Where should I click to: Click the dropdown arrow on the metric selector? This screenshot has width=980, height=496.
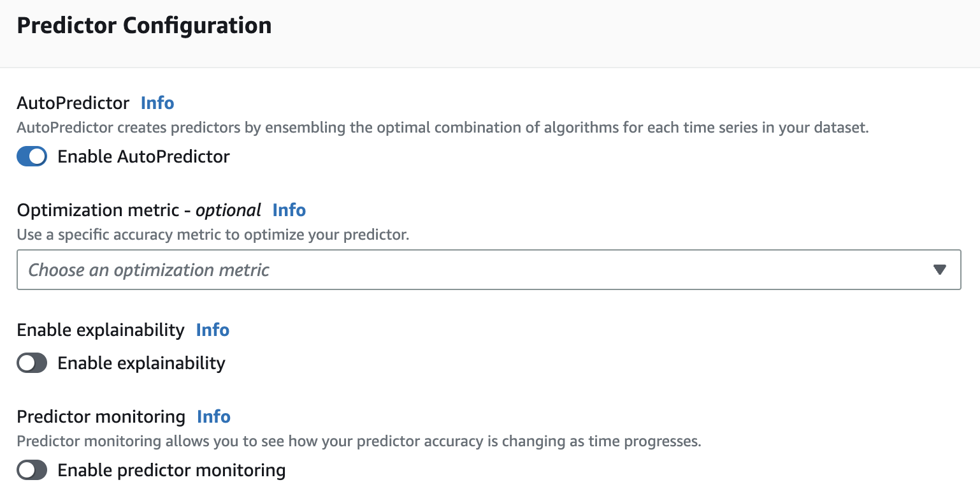click(x=940, y=270)
